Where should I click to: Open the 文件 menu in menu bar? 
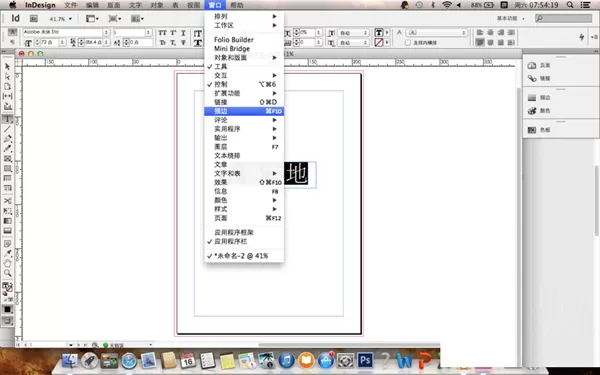tap(70, 5)
